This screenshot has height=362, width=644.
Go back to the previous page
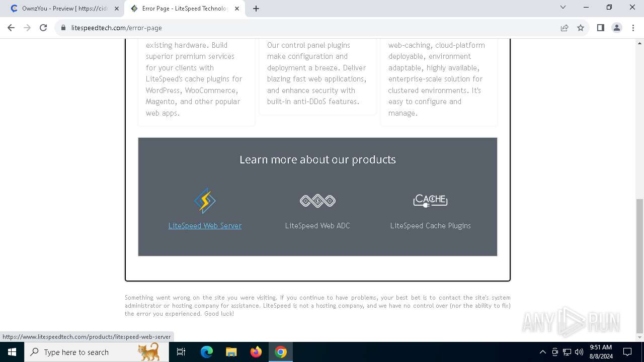pyautogui.click(x=11, y=28)
